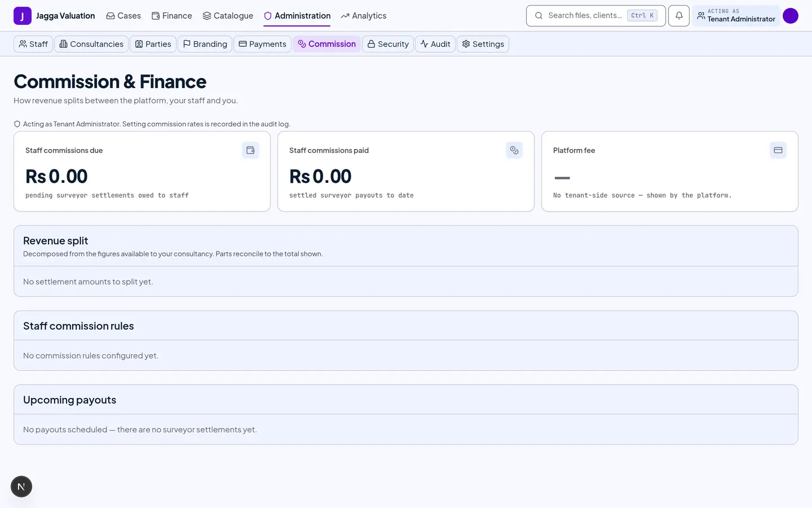Image resolution: width=812 pixels, height=508 pixels.
Task: Click the search magnifier icon
Action: (539, 16)
